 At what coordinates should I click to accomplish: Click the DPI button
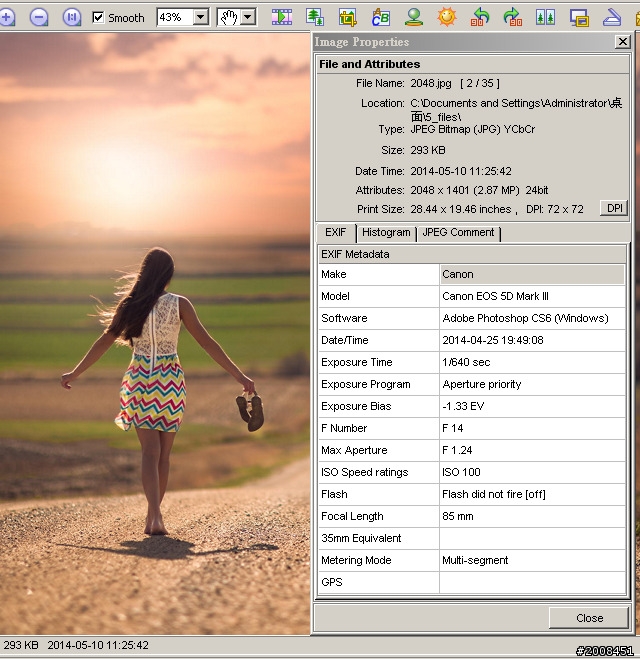point(614,208)
